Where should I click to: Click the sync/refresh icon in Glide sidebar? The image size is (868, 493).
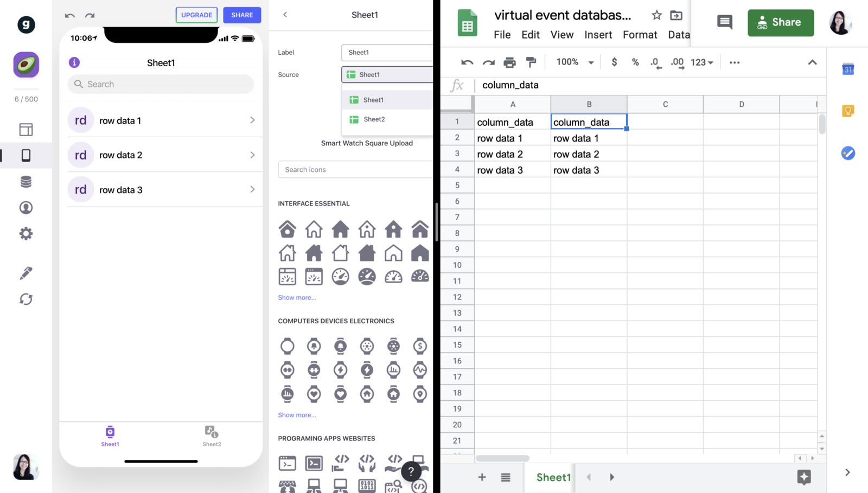[x=25, y=299]
